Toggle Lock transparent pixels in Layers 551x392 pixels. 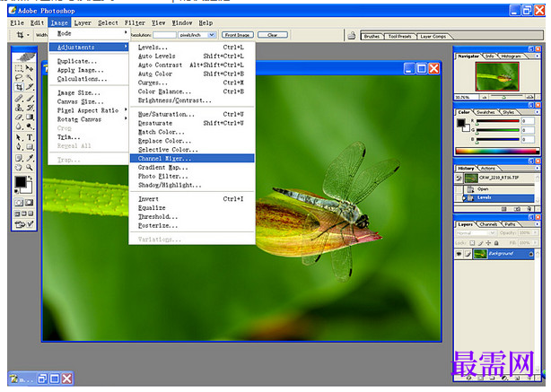tap(473, 243)
